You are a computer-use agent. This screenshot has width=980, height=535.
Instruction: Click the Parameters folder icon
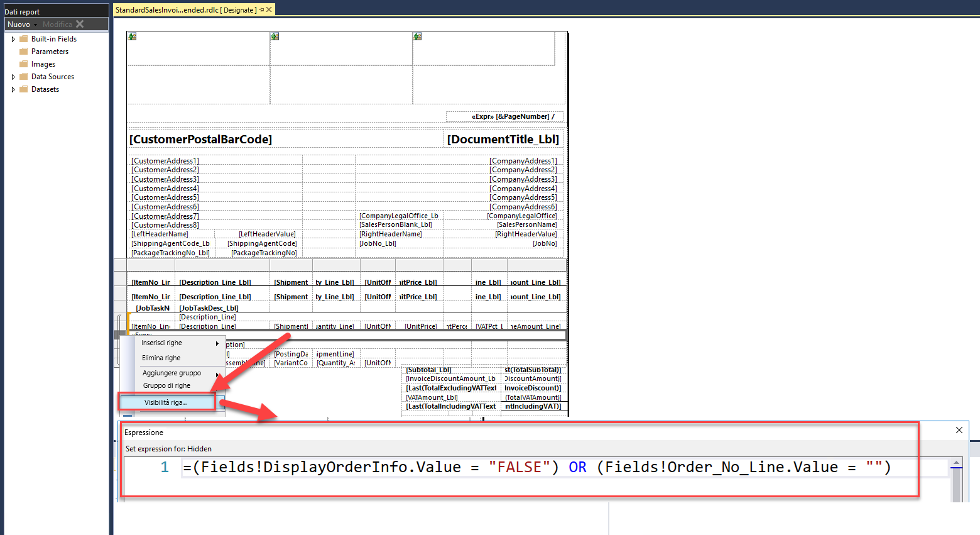point(24,52)
